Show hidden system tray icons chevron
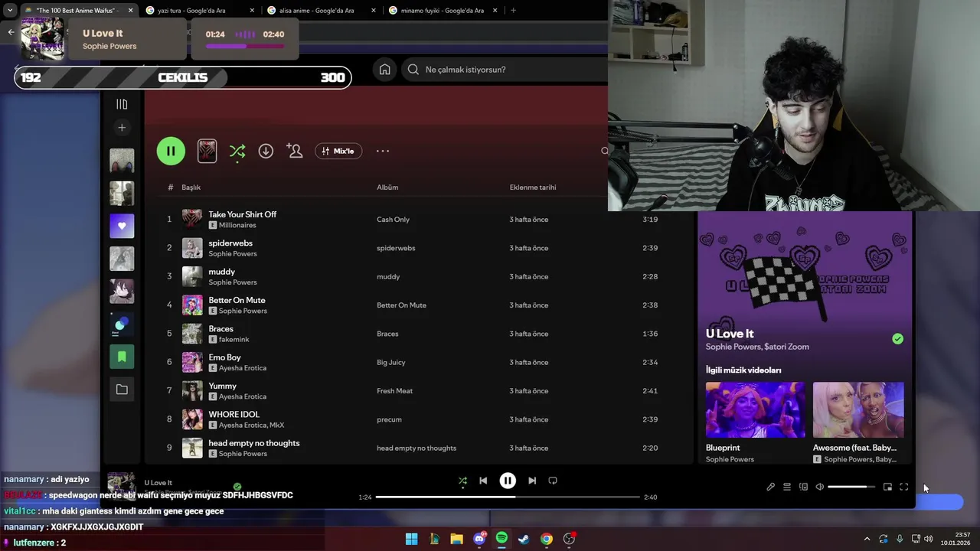980x551 pixels. pos(867,539)
